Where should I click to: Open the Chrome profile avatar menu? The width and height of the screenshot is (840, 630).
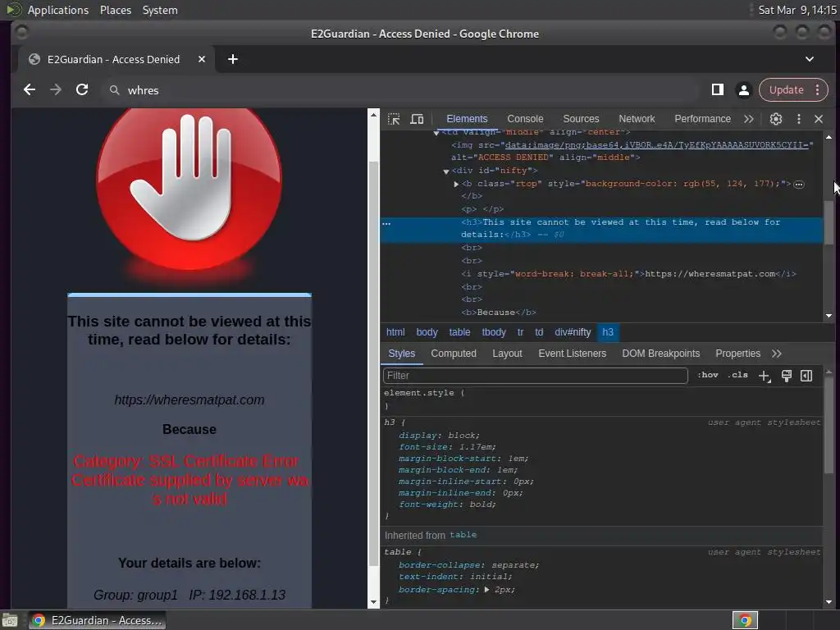pyautogui.click(x=743, y=90)
